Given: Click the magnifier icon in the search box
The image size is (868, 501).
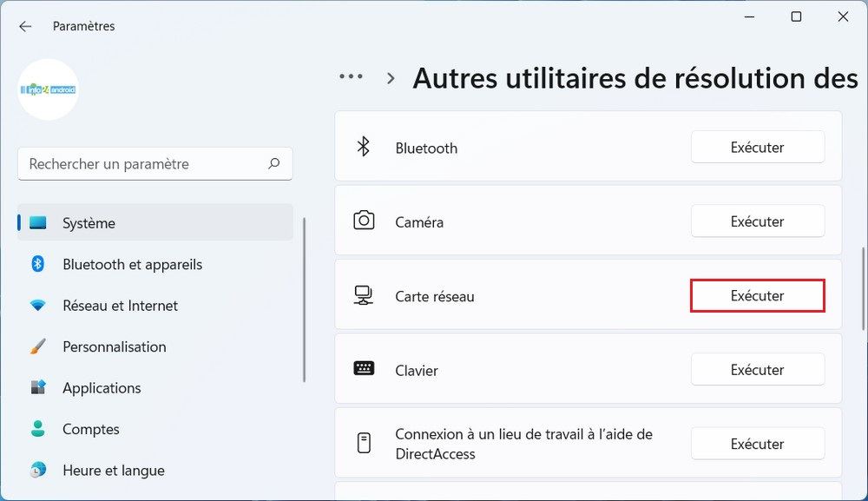Looking at the screenshot, I should 273,163.
